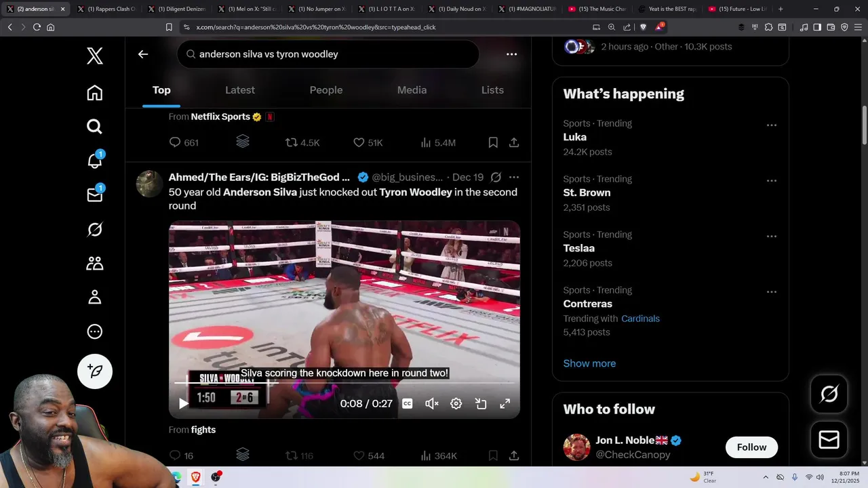Ask Grok about Ahmed's post

(x=496, y=177)
